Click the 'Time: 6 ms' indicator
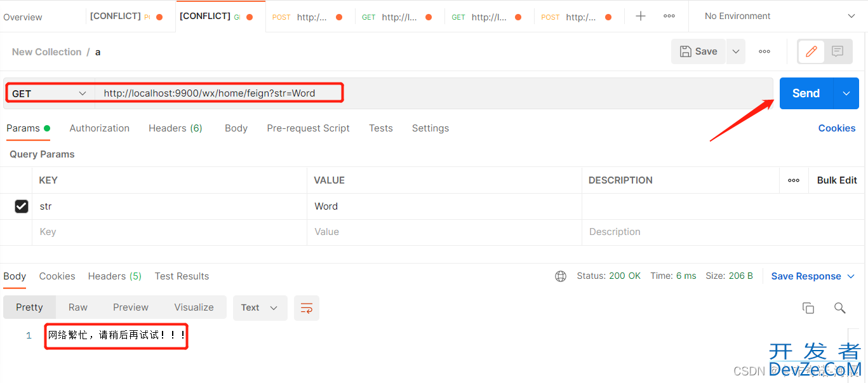This screenshot has height=383, width=868. [x=673, y=276]
